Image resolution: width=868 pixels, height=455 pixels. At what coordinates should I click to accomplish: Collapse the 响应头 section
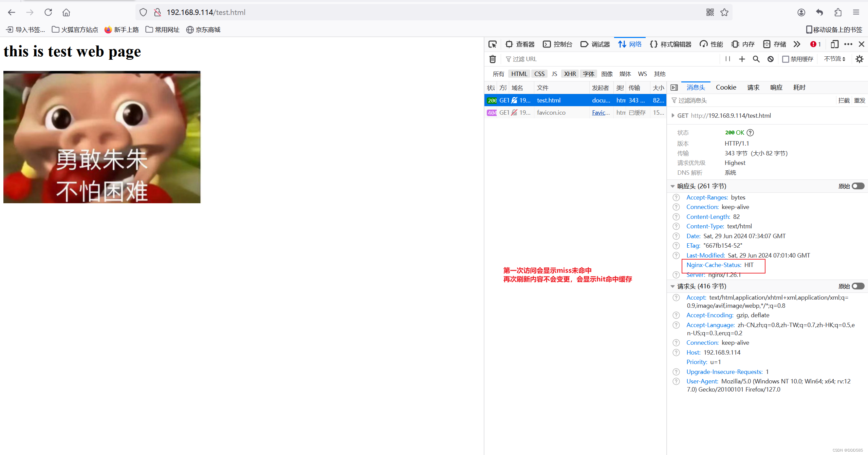pyautogui.click(x=672, y=186)
